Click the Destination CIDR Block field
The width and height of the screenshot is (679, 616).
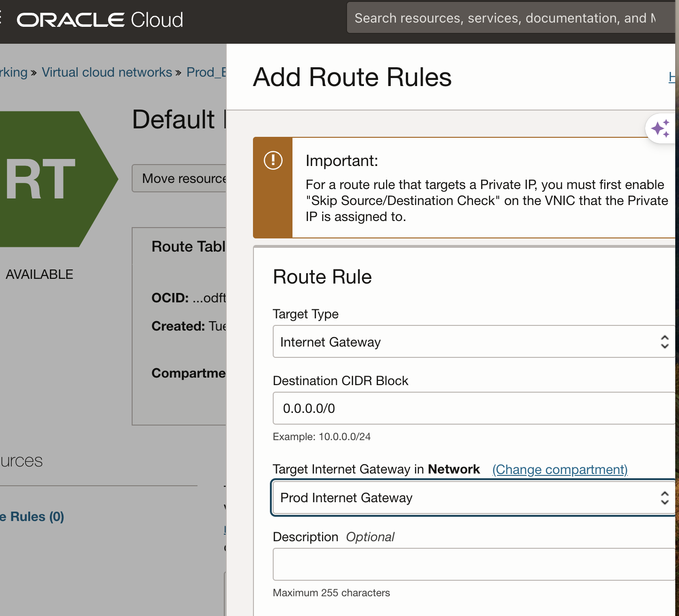[473, 408]
